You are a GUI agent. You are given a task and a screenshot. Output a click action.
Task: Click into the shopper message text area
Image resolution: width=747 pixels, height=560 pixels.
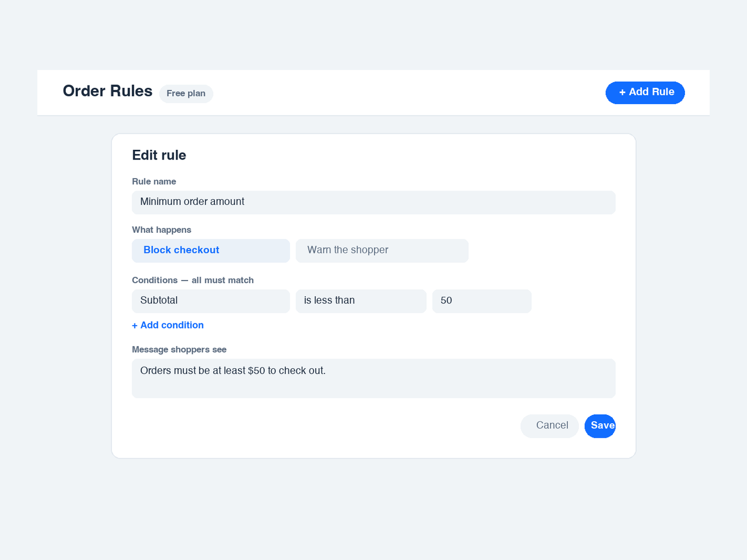point(373,378)
